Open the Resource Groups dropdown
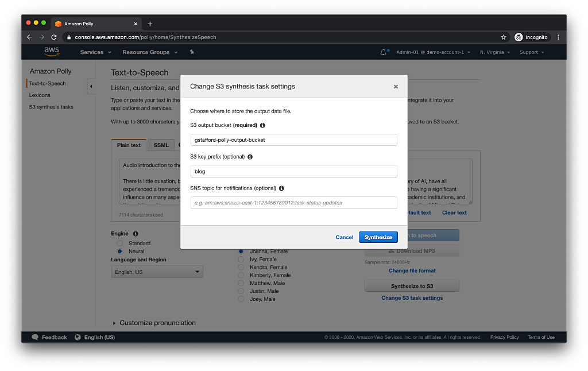 pyautogui.click(x=150, y=52)
